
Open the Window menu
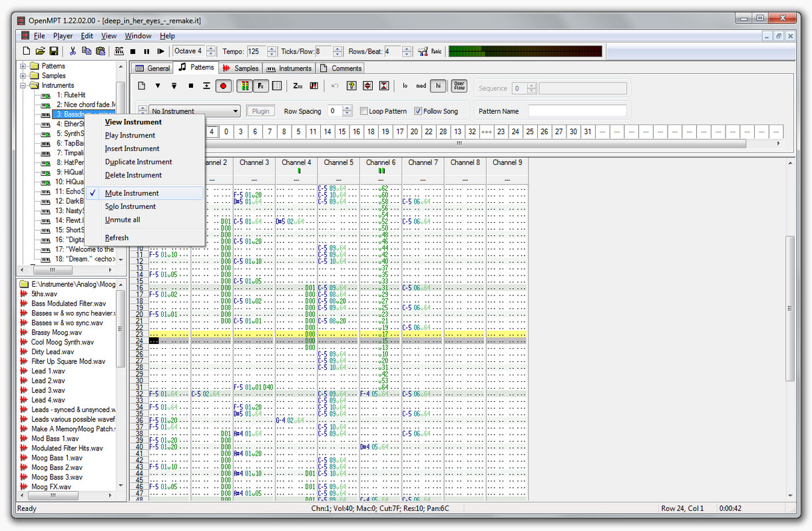click(138, 36)
